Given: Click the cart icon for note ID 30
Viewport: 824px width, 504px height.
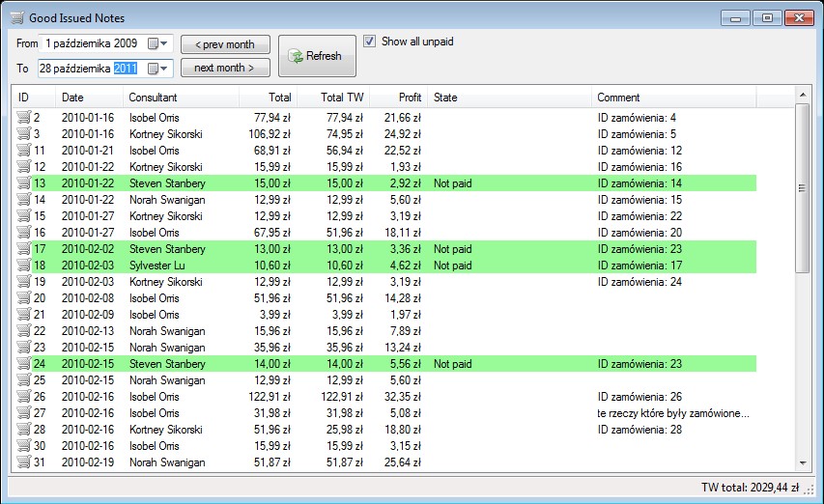Looking at the screenshot, I should coord(24,445).
